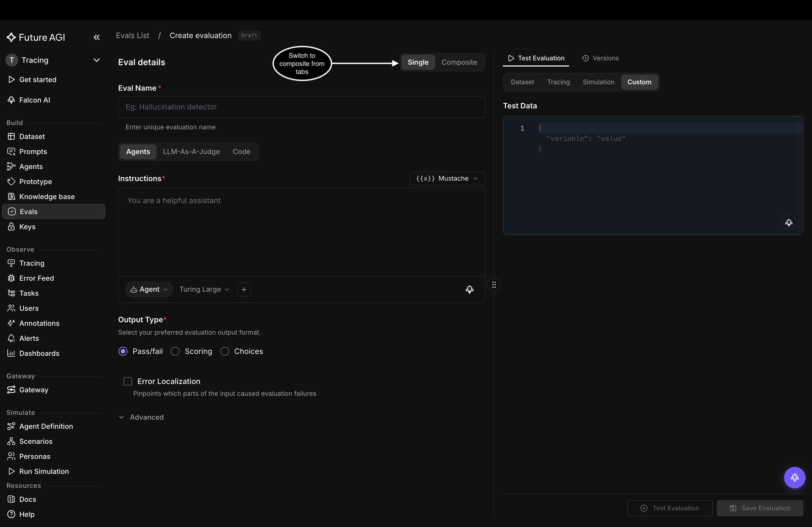Select Code eval type tab

[x=241, y=151]
